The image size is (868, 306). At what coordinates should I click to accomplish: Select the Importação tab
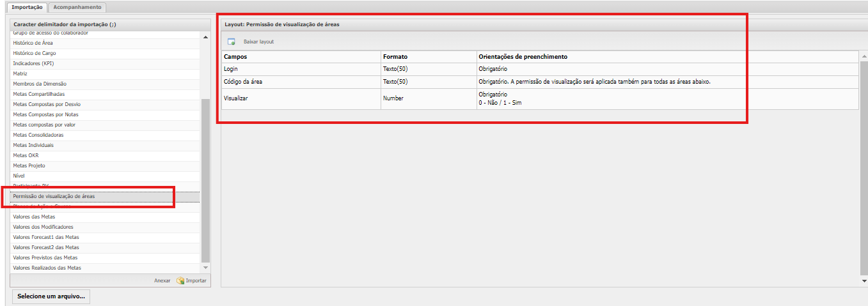pos(28,7)
